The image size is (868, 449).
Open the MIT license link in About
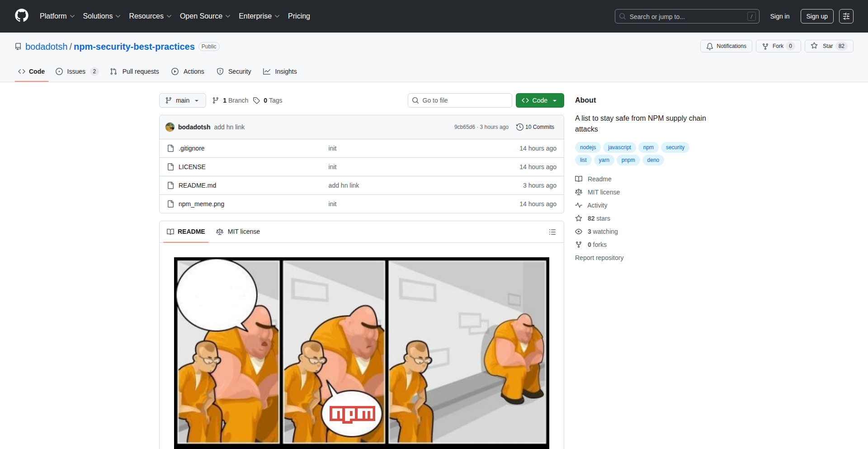tap(597, 192)
